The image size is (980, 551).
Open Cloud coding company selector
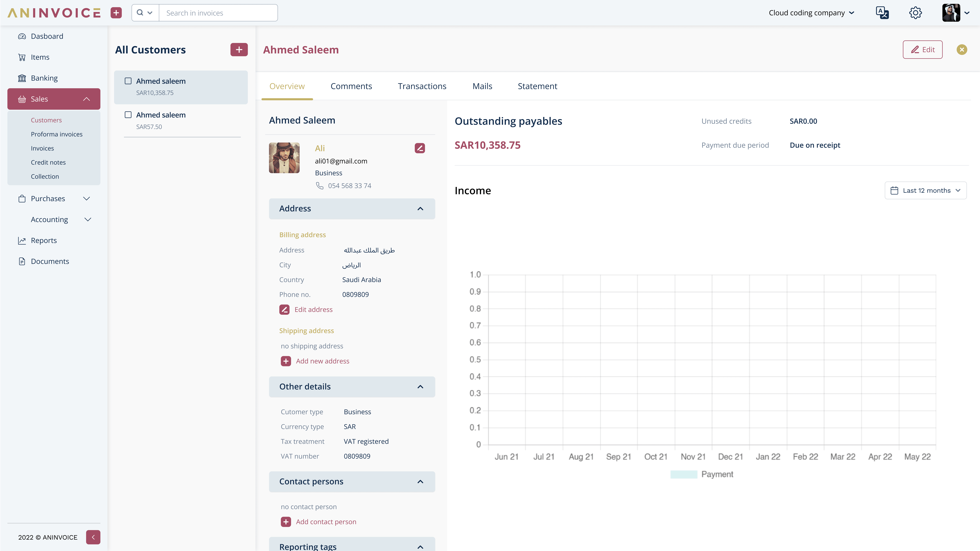click(811, 13)
